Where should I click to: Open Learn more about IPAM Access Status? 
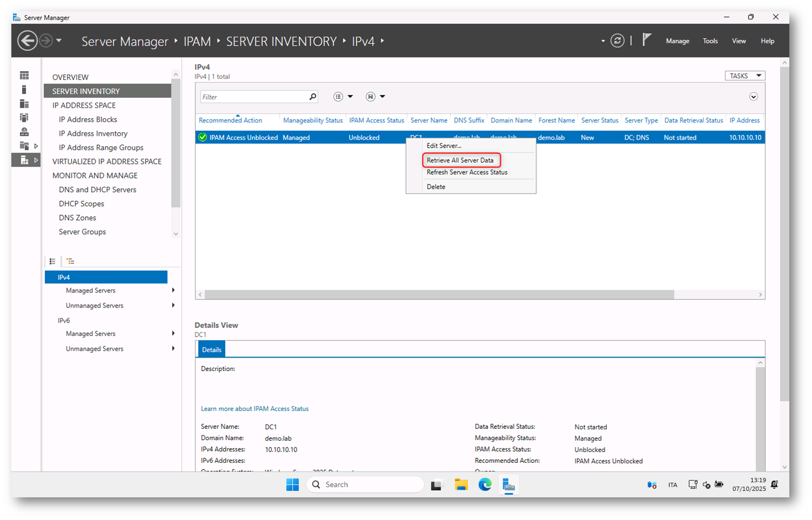254,409
